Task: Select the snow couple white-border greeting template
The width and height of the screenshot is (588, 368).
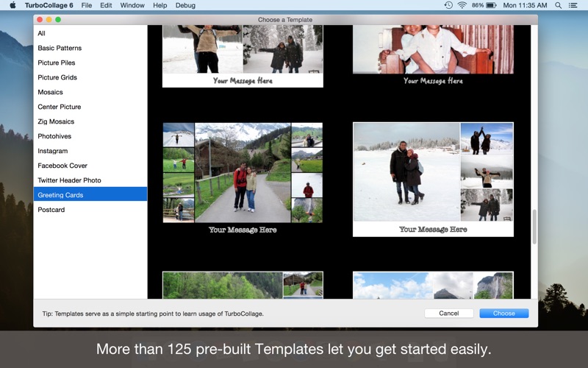Action: (433, 180)
